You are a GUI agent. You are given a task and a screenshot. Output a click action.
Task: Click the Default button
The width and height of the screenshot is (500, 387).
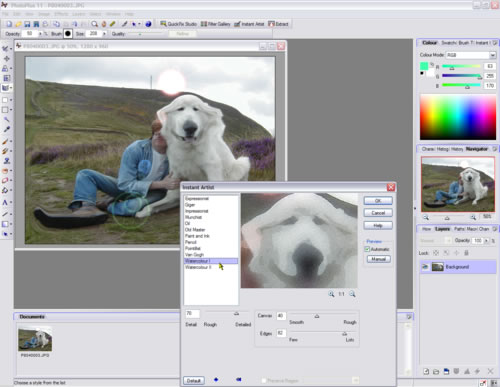click(x=194, y=380)
